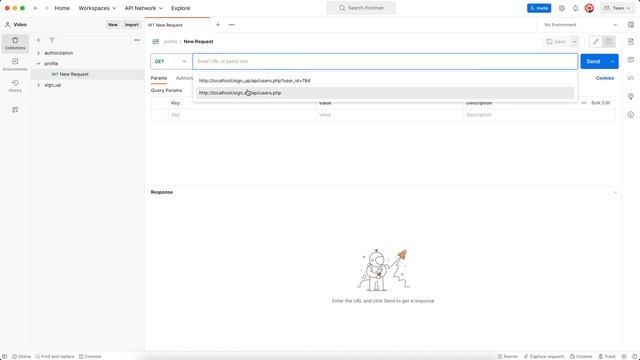Switch to comment mode icon
Screen dimensions: 640x360
pyautogui.click(x=608, y=42)
